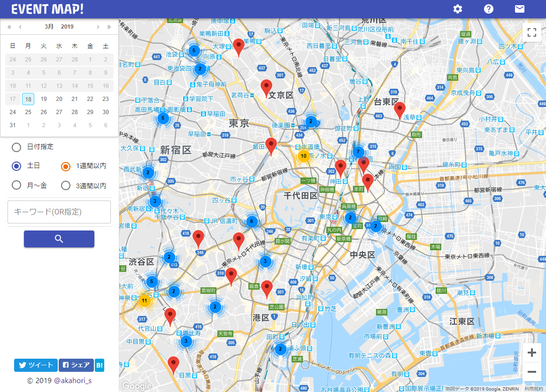Viewport: 546px width, 392px height.
Task: Zoom in the map with the plus button
Action: [532, 353]
